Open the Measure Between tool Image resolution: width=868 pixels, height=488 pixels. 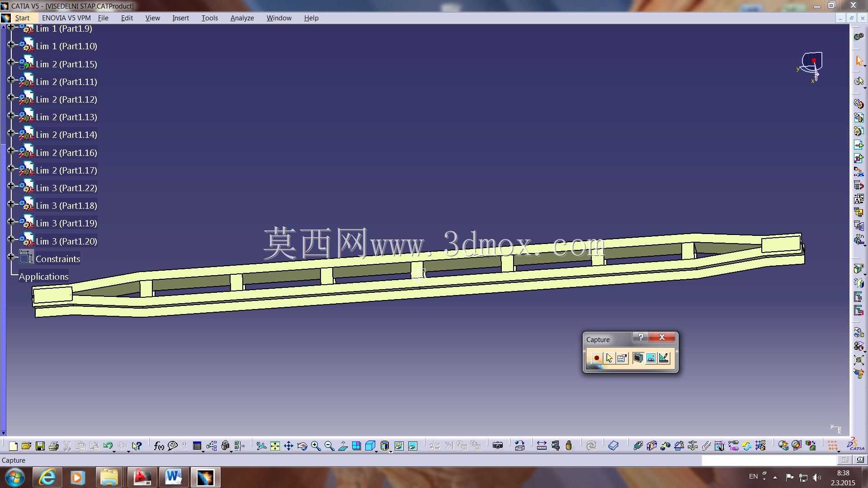pos(542,446)
